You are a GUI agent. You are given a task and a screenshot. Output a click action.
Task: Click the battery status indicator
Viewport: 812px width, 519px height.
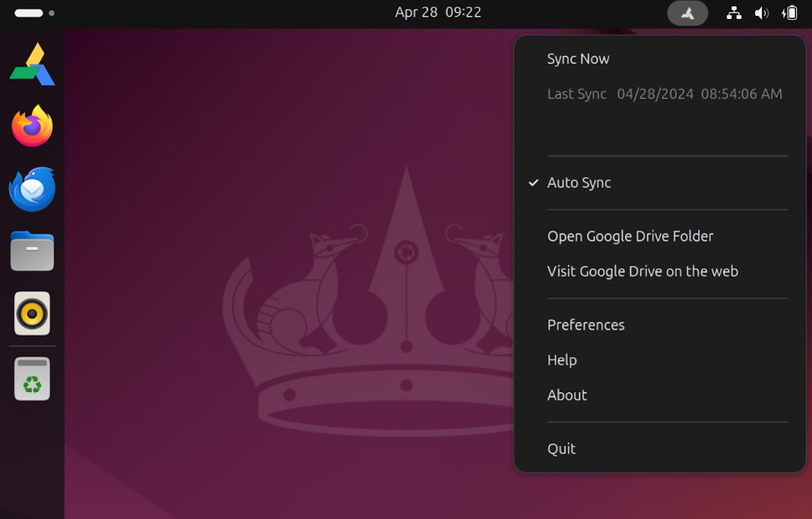pos(788,12)
